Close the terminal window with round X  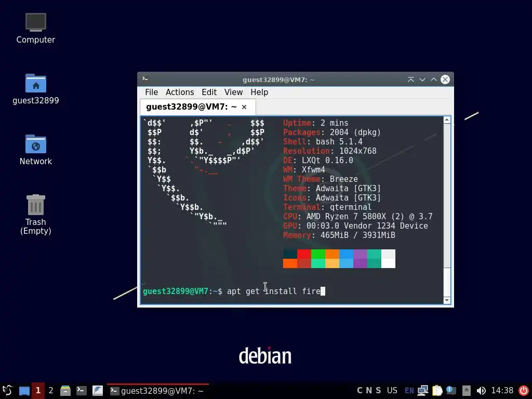point(445,79)
